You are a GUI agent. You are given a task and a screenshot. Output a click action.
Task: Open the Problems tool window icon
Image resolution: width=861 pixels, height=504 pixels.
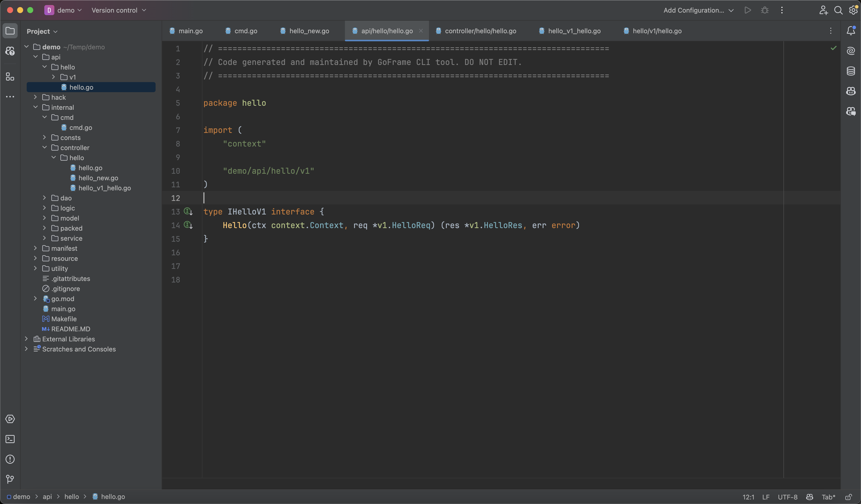[x=10, y=459]
